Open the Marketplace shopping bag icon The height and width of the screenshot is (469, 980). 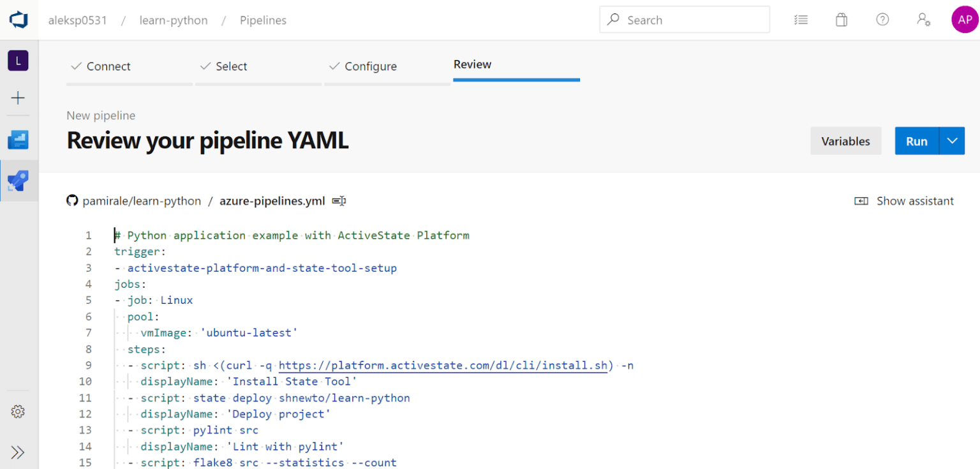[841, 20]
